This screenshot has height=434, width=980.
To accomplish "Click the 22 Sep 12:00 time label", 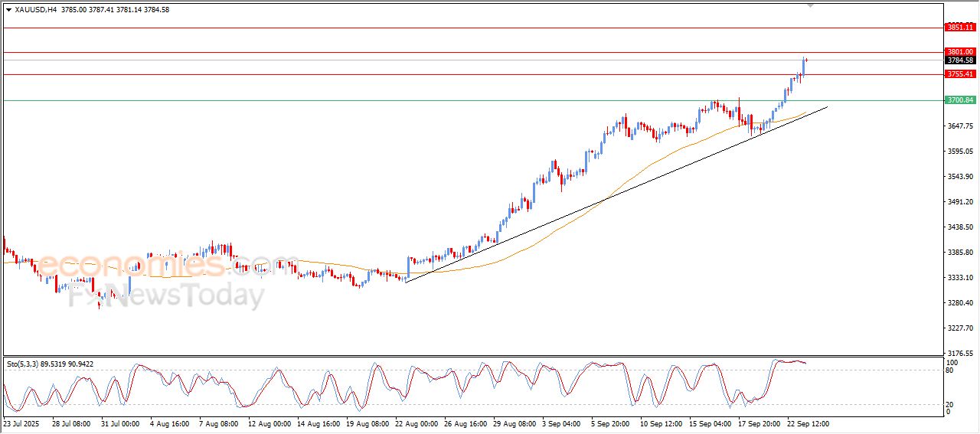I will pos(808,423).
